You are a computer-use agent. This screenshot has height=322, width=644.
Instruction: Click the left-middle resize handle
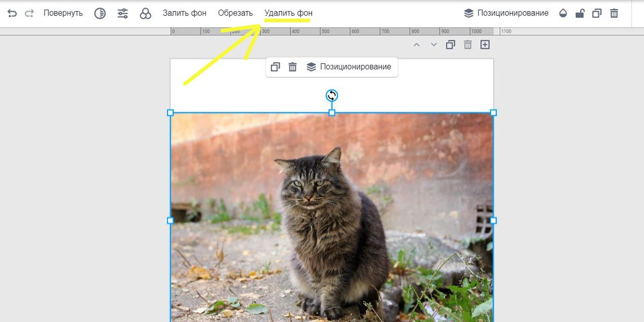tap(171, 221)
